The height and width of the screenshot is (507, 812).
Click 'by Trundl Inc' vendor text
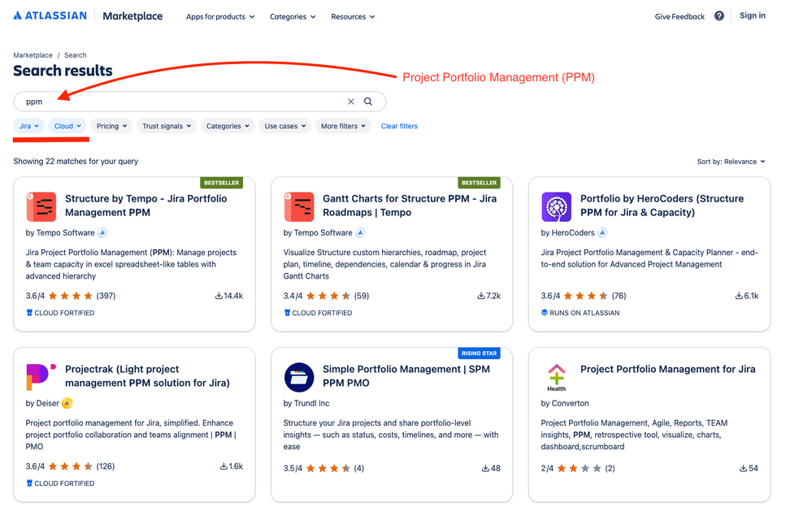[306, 404]
